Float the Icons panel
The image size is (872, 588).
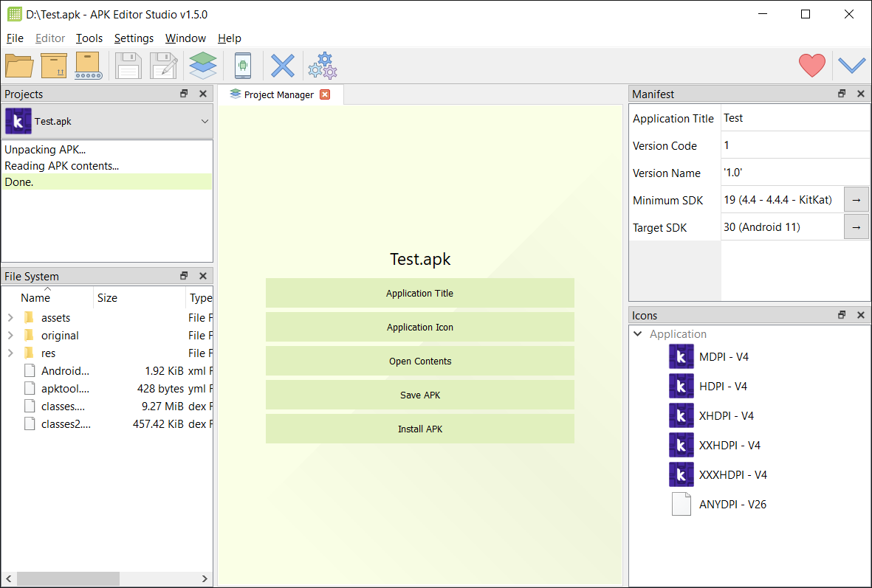pos(842,314)
